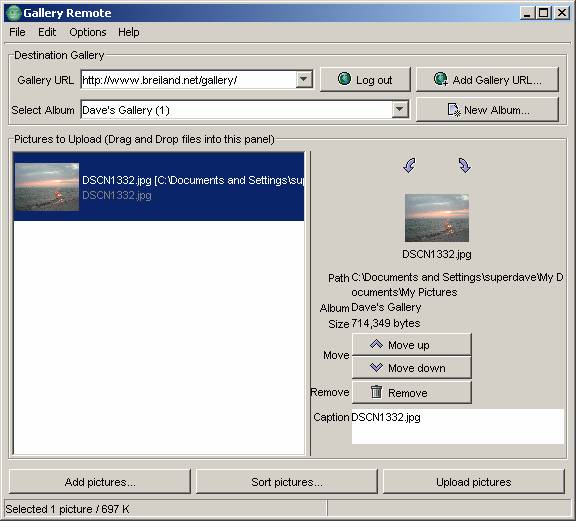Expand the Select Album dropdown arrow
The image size is (576, 521).
pyautogui.click(x=400, y=109)
